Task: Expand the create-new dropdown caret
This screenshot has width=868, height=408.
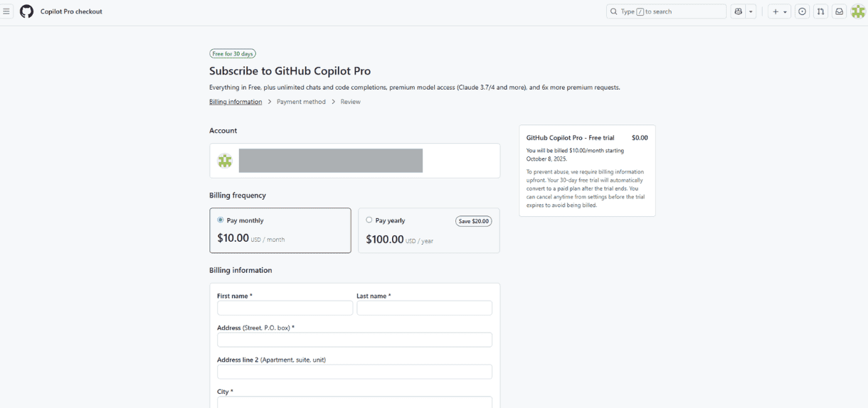Action: pos(785,11)
